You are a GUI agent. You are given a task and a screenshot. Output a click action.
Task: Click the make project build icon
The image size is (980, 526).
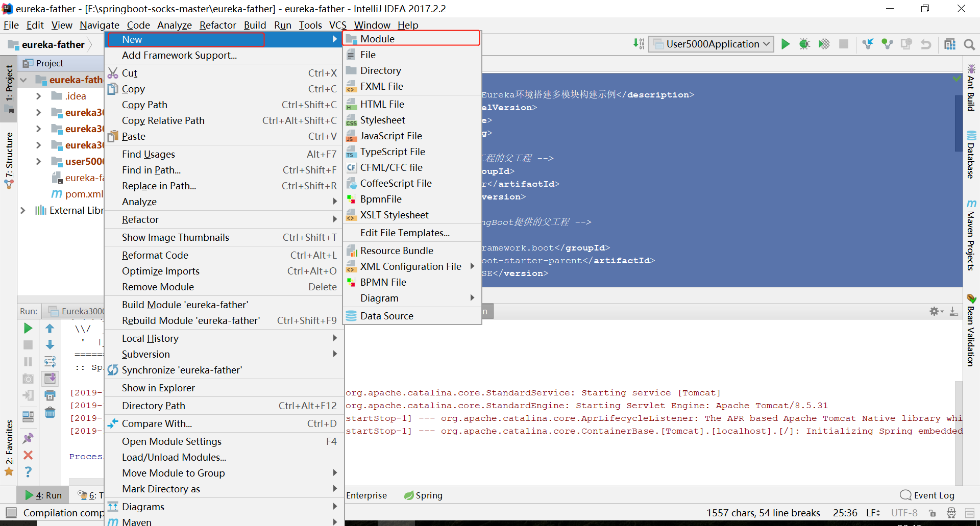tap(639, 44)
